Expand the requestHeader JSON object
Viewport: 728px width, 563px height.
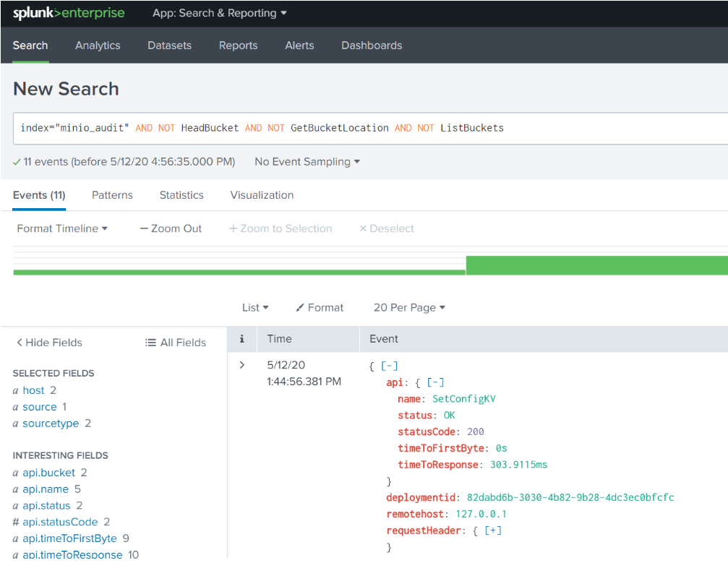tap(493, 530)
